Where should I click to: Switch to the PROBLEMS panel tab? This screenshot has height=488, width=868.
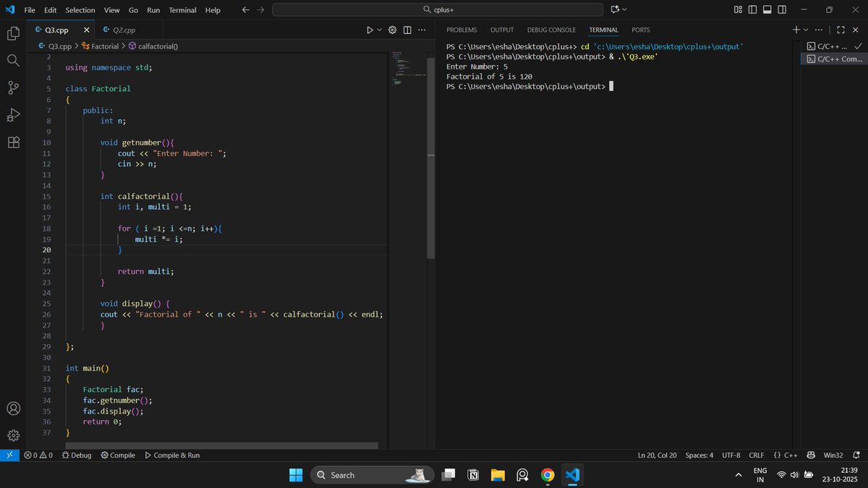[461, 30]
